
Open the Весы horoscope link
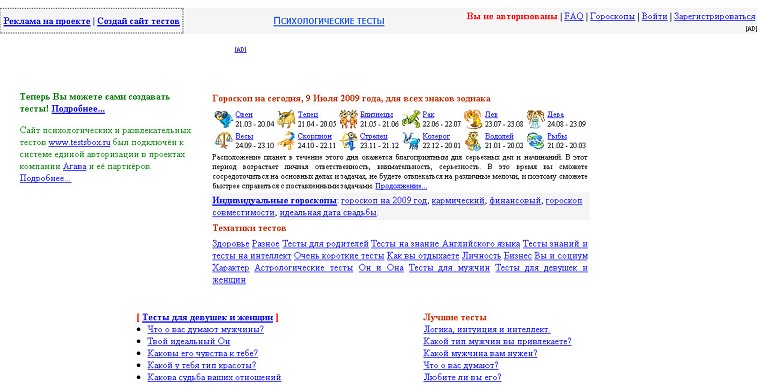click(244, 136)
